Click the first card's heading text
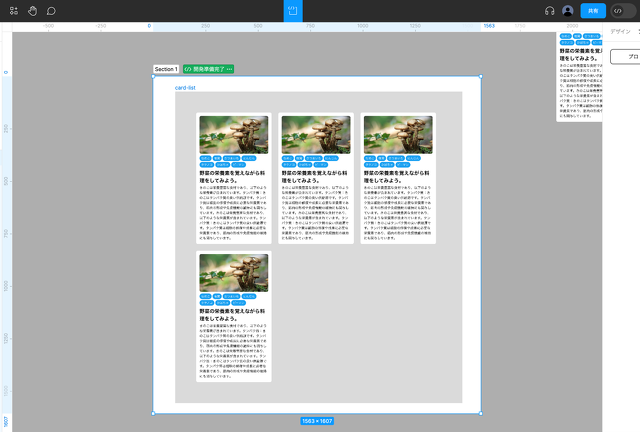 (233, 176)
